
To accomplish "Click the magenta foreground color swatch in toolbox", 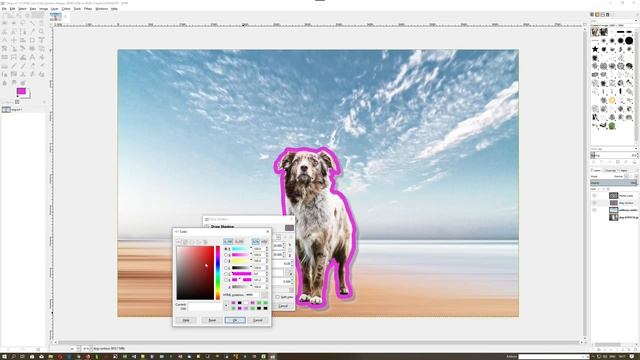I will 21,91.
